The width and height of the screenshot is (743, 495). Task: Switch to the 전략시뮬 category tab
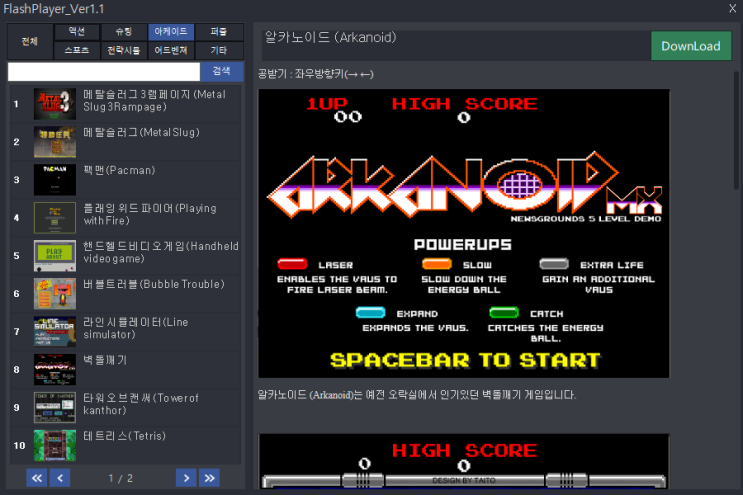pos(124,50)
